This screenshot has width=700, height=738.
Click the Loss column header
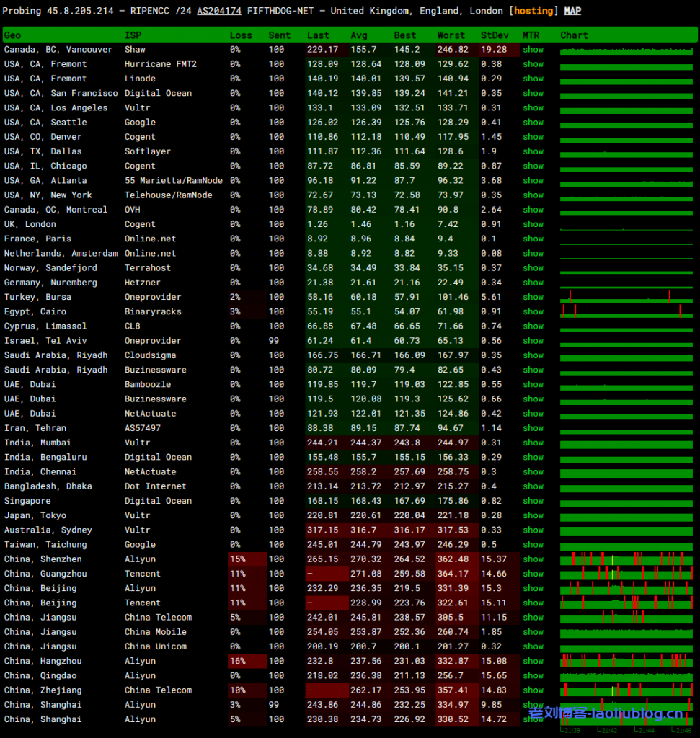coord(241,35)
